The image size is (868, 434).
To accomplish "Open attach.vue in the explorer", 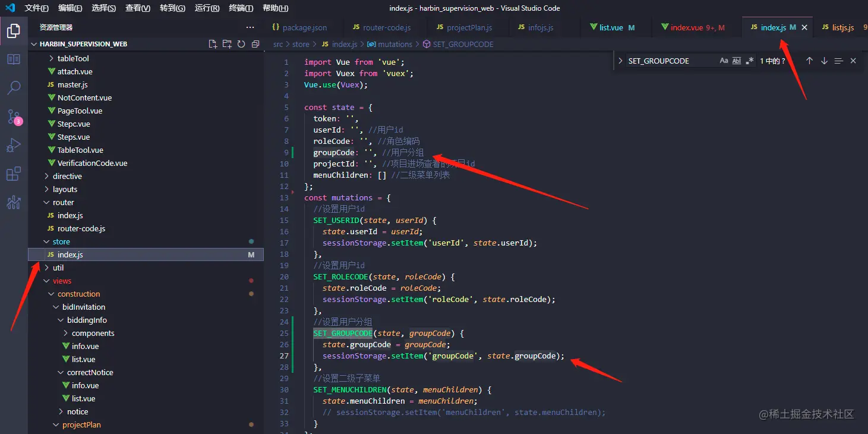I will point(75,71).
